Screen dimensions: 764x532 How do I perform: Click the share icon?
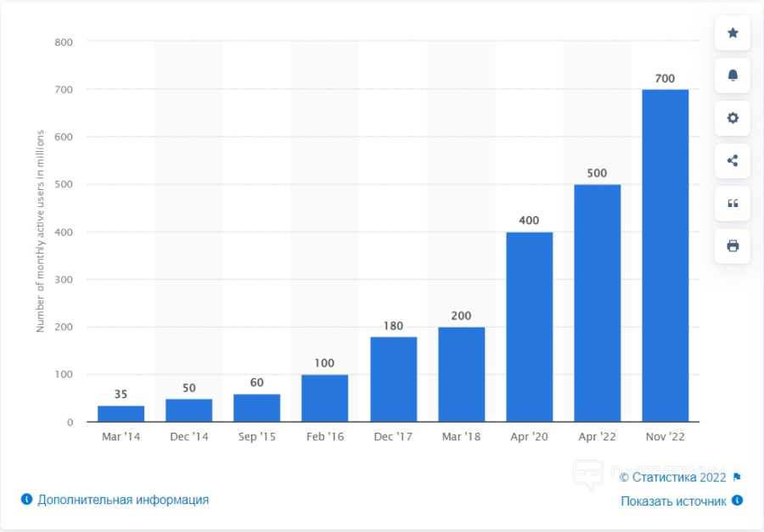tap(733, 160)
